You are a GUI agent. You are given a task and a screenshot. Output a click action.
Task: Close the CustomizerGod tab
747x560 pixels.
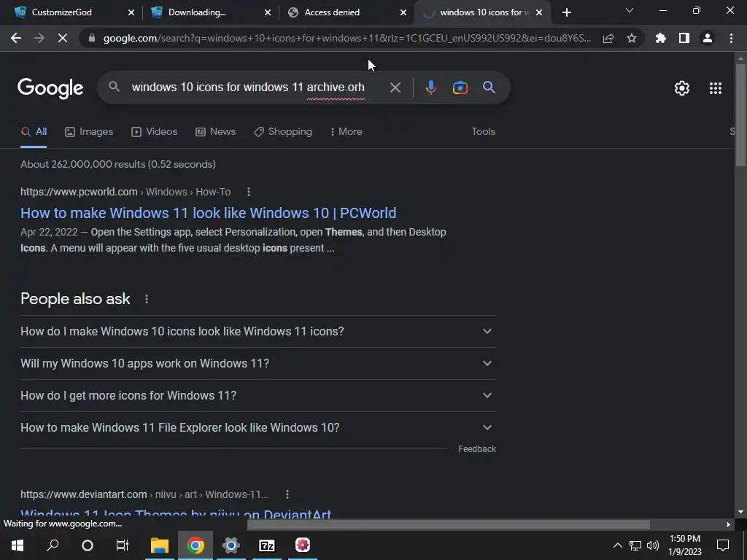(x=131, y=12)
